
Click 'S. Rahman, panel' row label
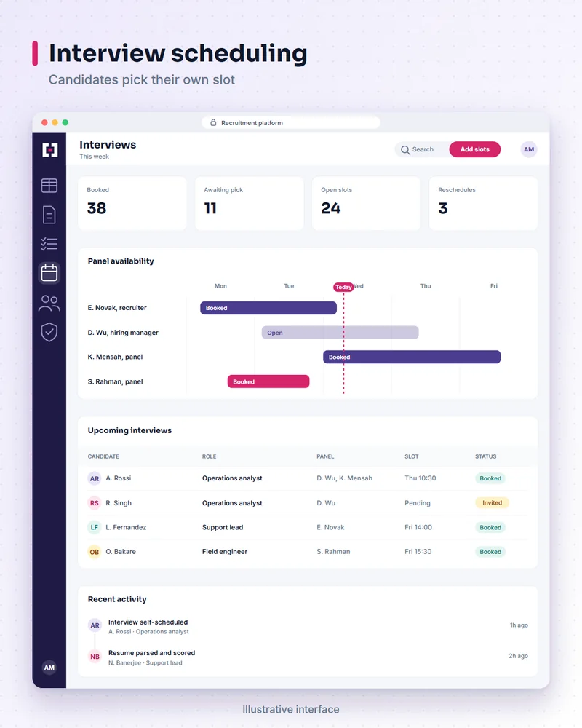(x=115, y=381)
